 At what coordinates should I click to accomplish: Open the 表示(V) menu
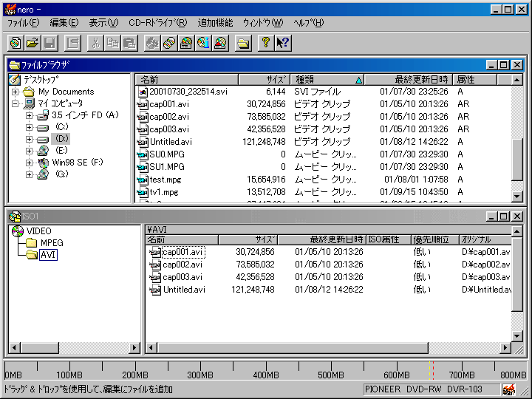point(103,23)
